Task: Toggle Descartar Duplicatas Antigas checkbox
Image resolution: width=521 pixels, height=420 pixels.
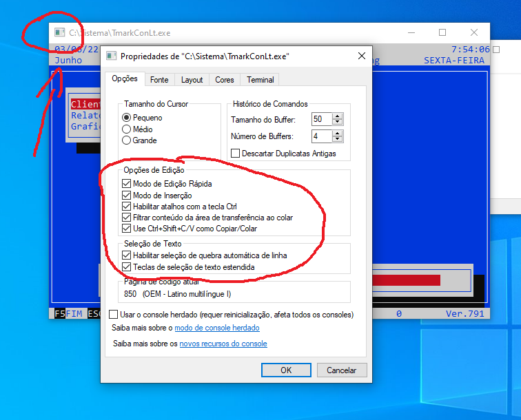Action: 235,153
